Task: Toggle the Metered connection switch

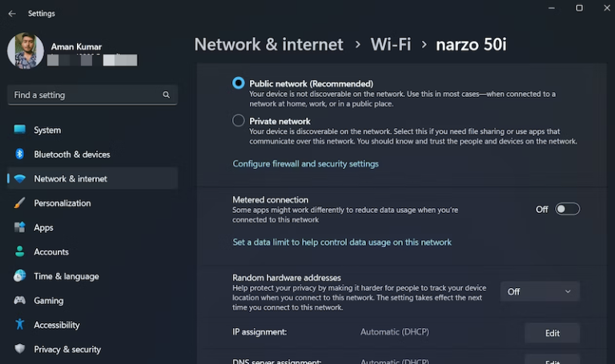Action: tap(567, 209)
